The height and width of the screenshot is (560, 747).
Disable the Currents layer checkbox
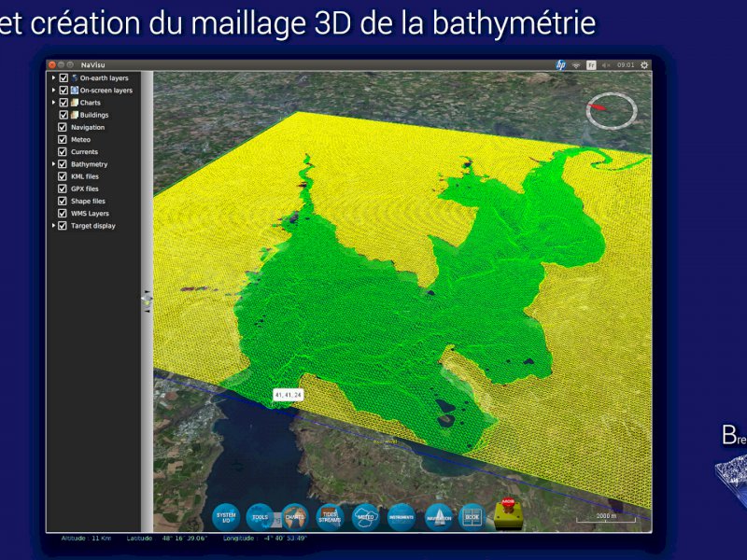coord(63,151)
